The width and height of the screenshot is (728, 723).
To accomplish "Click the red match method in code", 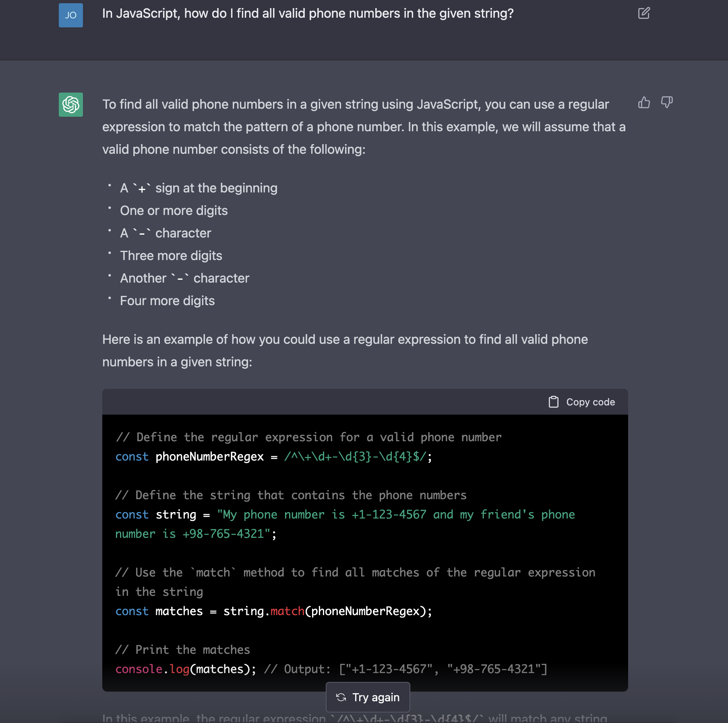I will pos(287,611).
